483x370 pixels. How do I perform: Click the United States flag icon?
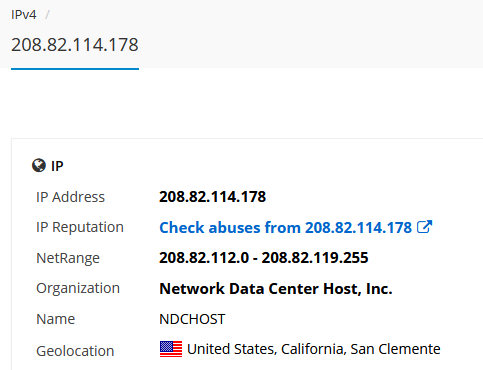pyautogui.click(x=171, y=349)
